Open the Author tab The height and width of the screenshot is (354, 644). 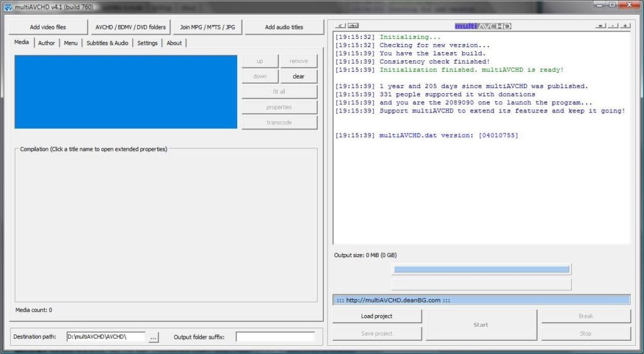pos(47,43)
